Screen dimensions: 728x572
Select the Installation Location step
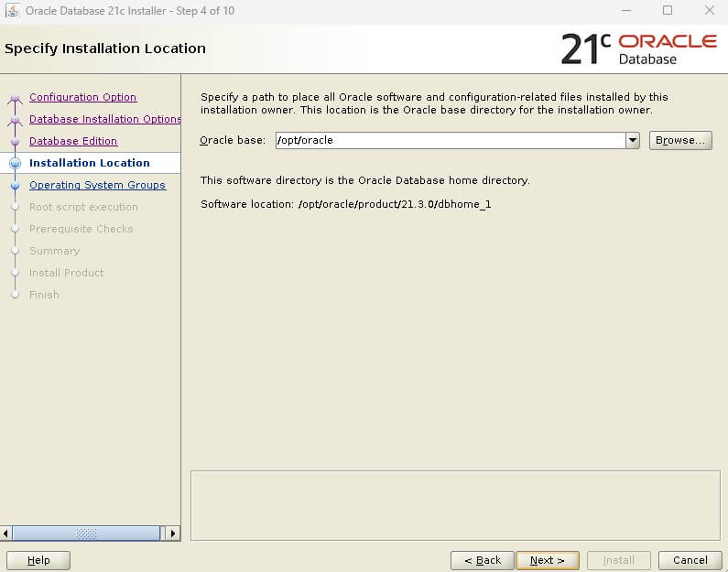[x=89, y=163]
